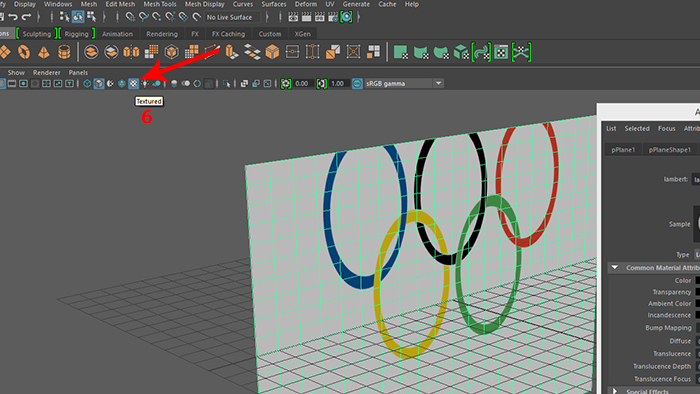700x394 pixels.
Task: Open the Mesh Tools menu
Action: 160,4
